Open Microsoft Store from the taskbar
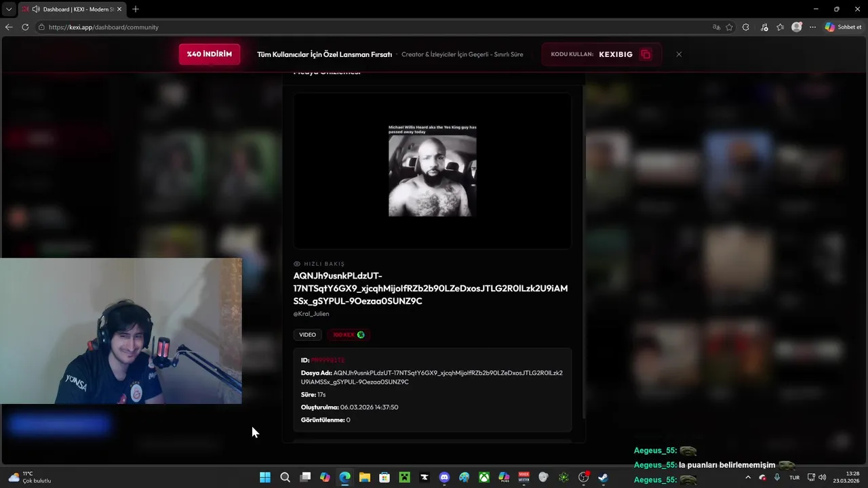 click(x=384, y=477)
